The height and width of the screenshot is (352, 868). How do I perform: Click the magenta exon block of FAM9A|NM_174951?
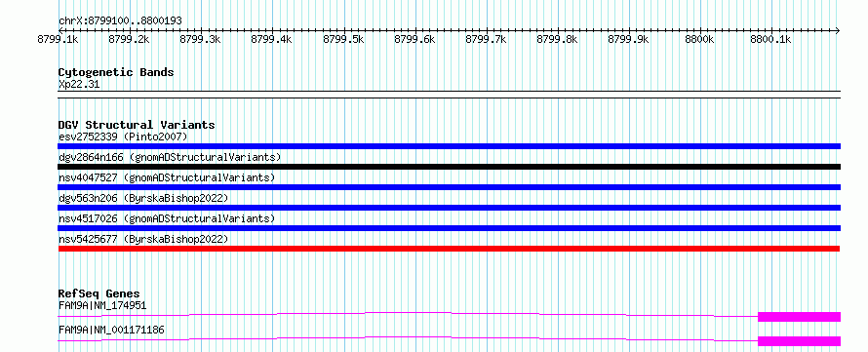[x=800, y=317]
